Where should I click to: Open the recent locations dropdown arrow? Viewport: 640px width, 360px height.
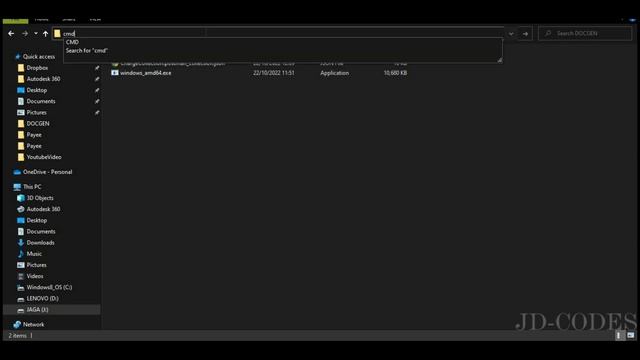pos(36,33)
